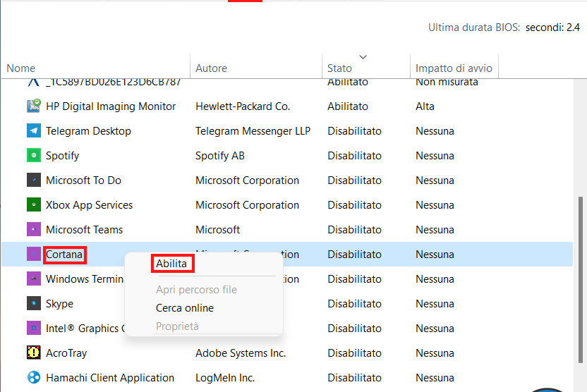The image size is (587, 392).
Task: Sort by Impatto di avvio column
Action: click(454, 68)
